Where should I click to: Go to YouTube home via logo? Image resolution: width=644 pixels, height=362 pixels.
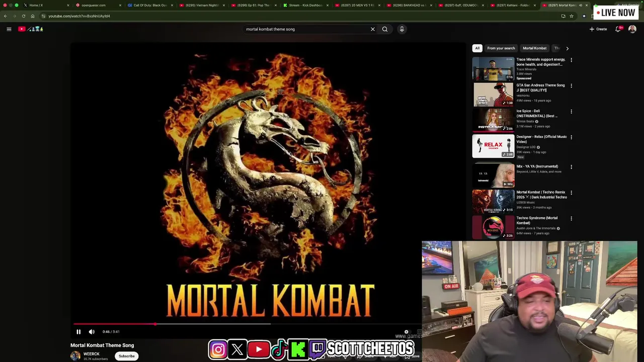pyautogui.click(x=31, y=29)
